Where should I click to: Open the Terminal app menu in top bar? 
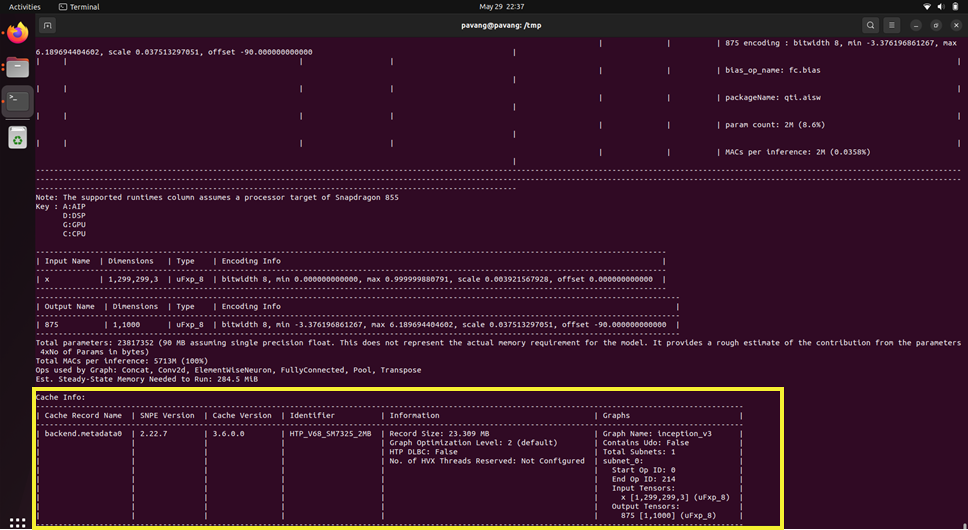coord(79,7)
